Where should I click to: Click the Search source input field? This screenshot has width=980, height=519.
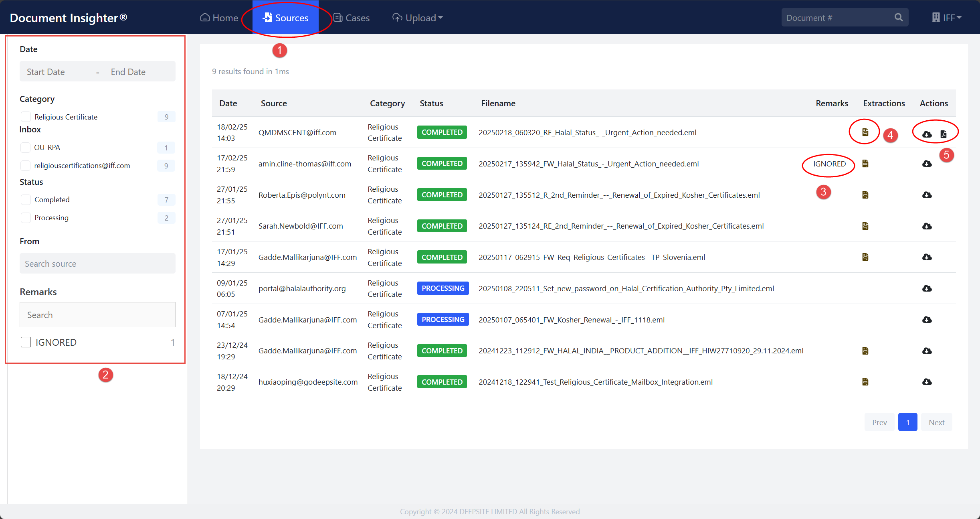(97, 264)
